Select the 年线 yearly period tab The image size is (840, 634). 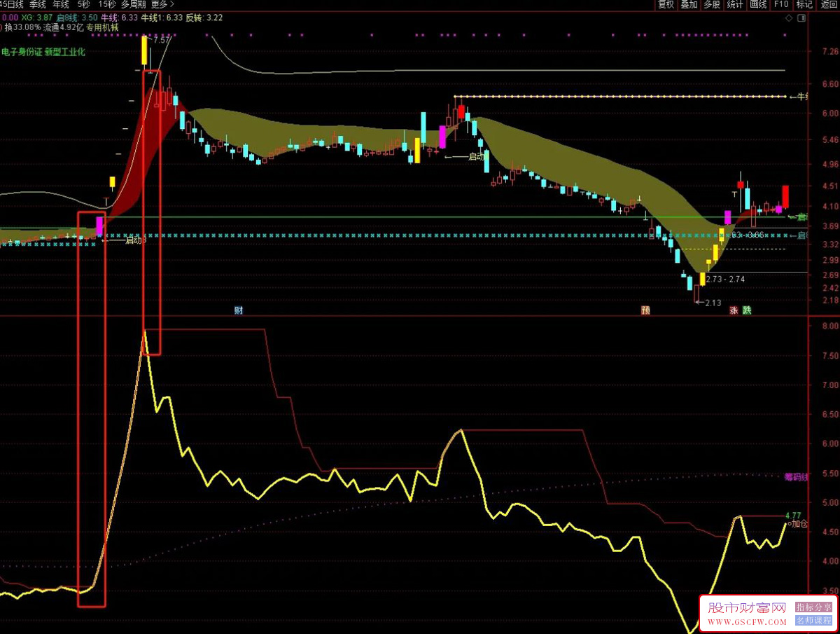[x=61, y=4]
